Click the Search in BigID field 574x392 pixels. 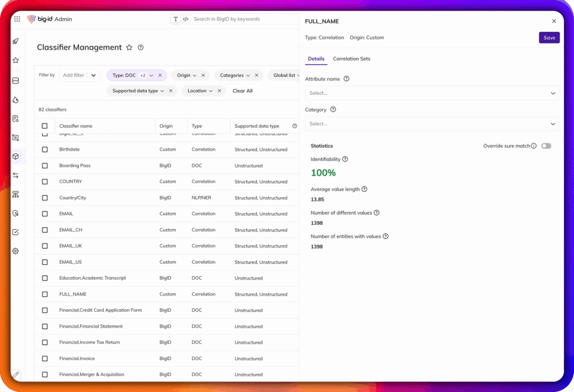click(241, 19)
